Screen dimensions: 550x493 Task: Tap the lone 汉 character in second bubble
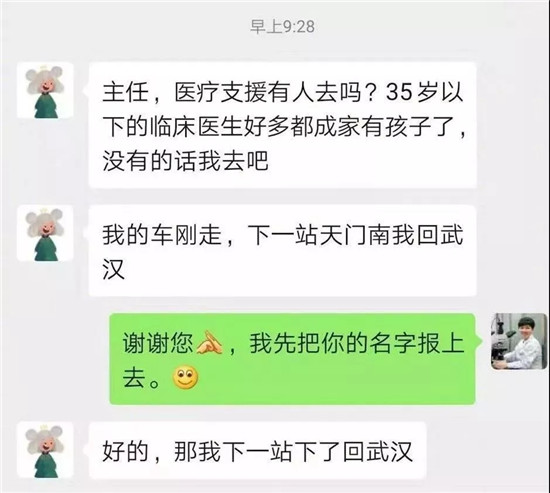point(114,269)
